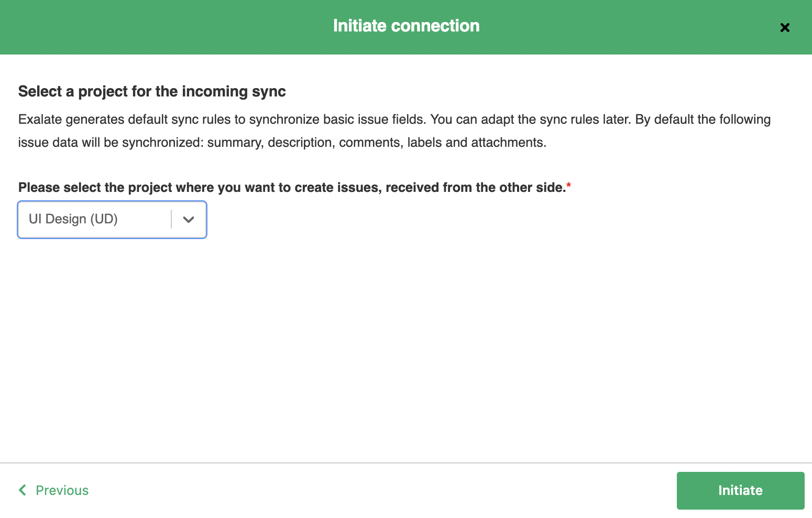Click the divider line inside the project selector

pyautogui.click(x=171, y=219)
